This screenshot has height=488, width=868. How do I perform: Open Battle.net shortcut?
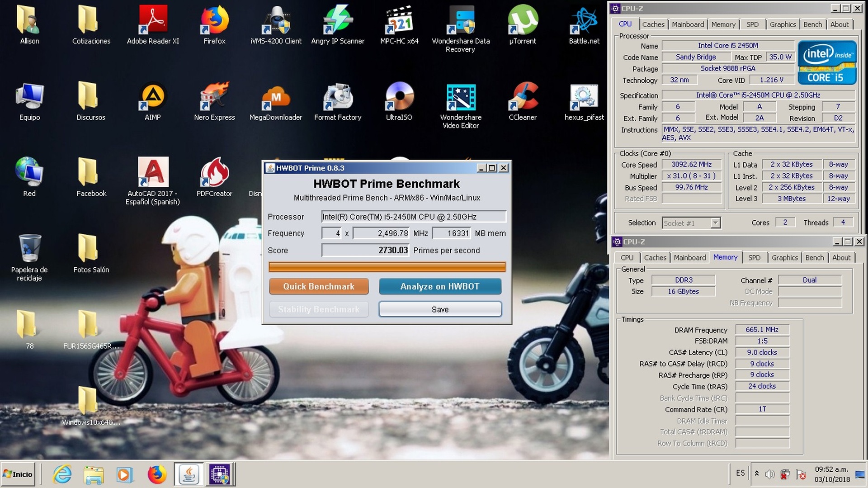point(584,25)
